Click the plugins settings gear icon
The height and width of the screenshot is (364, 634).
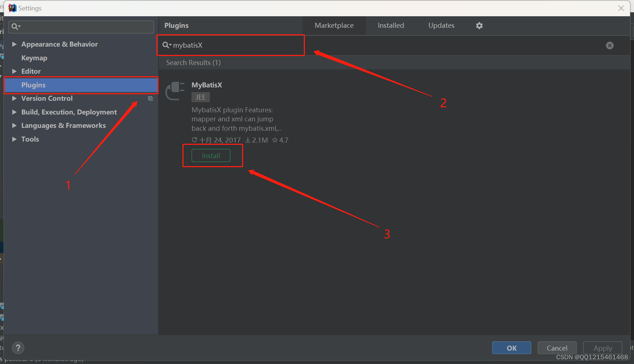pos(479,26)
